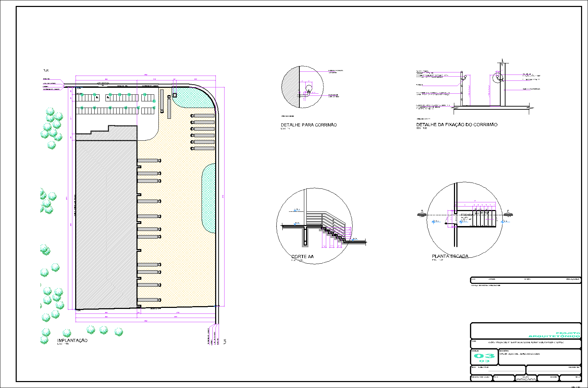Select the rounded green area on right edge
The width and height of the screenshot is (588, 388).
point(209,198)
